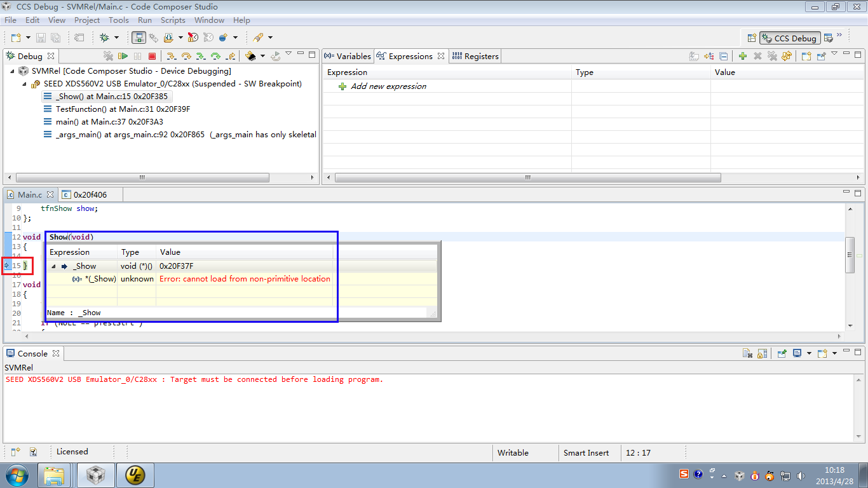Viewport: 868px width, 488px height.
Task: Click the Connect Target icon
Action: coord(139,37)
